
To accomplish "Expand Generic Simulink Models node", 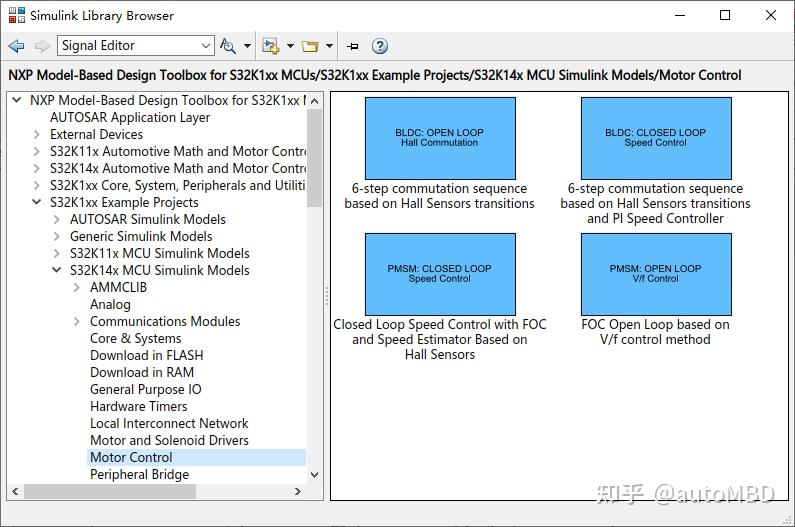I will (x=57, y=236).
